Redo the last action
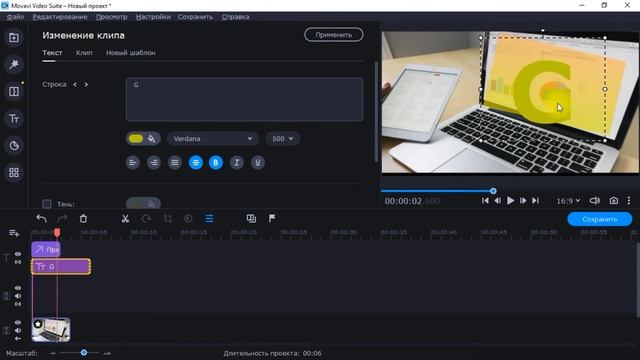The height and width of the screenshot is (360, 640). [62, 219]
